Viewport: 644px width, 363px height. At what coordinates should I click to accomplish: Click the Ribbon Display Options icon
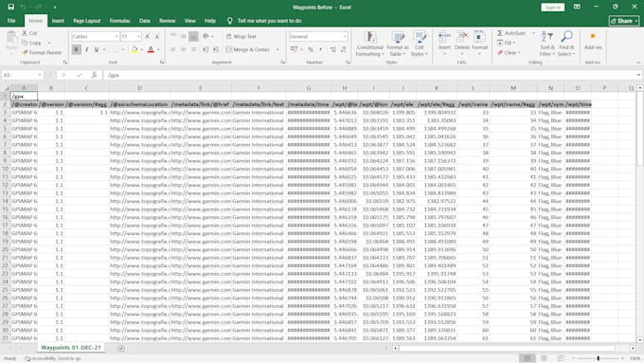pos(577,7)
